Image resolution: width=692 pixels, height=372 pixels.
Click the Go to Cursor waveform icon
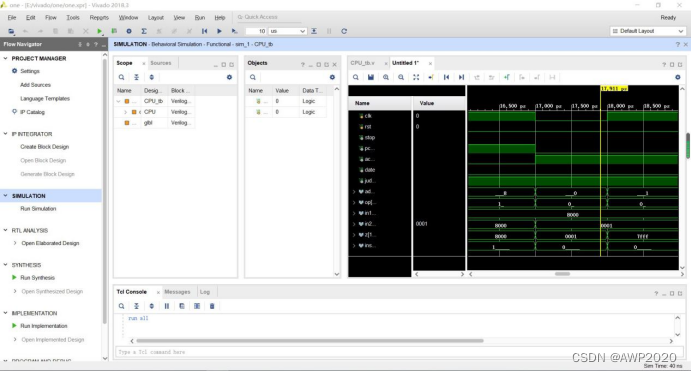pos(431,77)
